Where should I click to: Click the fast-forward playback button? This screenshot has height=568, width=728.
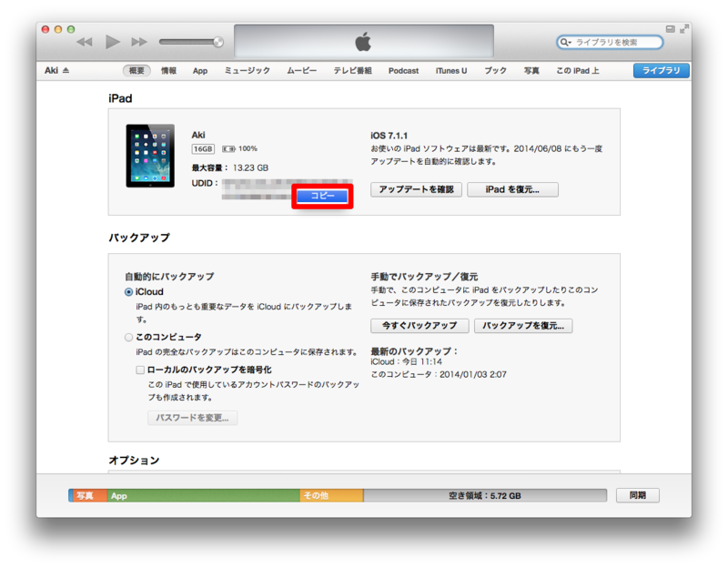[139, 42]
